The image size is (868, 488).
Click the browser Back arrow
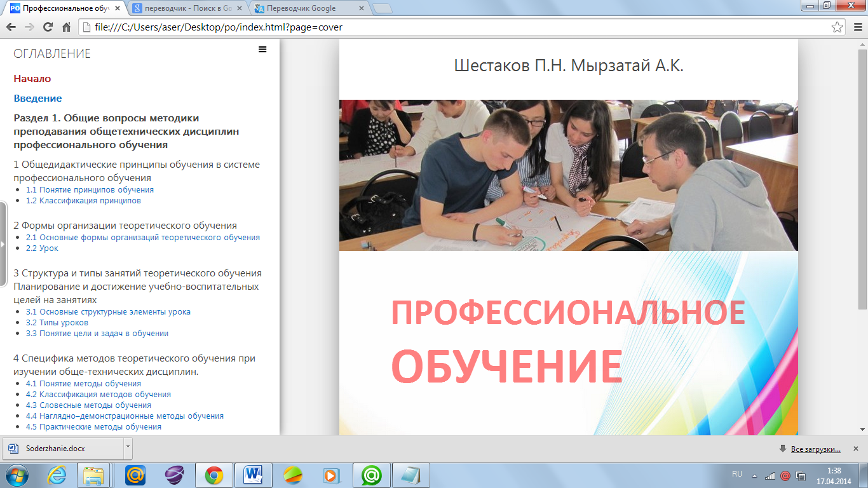(11, 27)
